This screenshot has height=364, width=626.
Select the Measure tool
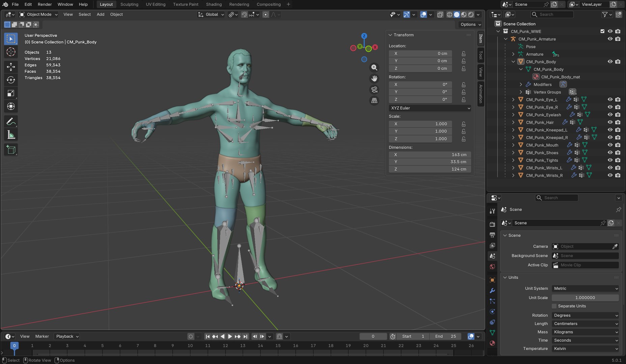click(11, 135)
